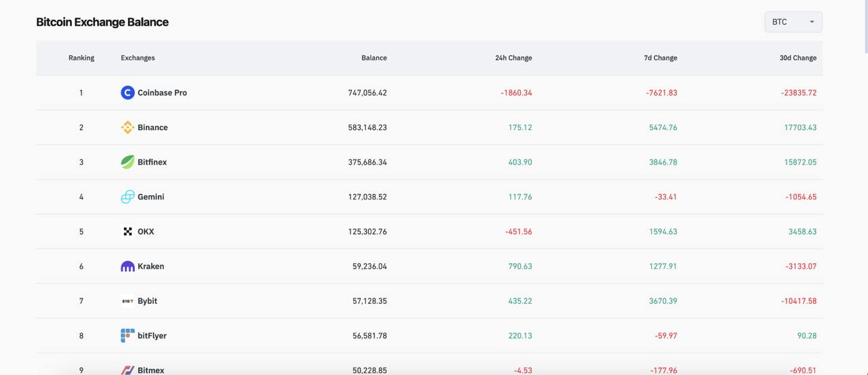Sort by the 30d Change column header
Screen dimensions: 868x375
(x=798, y=58)
